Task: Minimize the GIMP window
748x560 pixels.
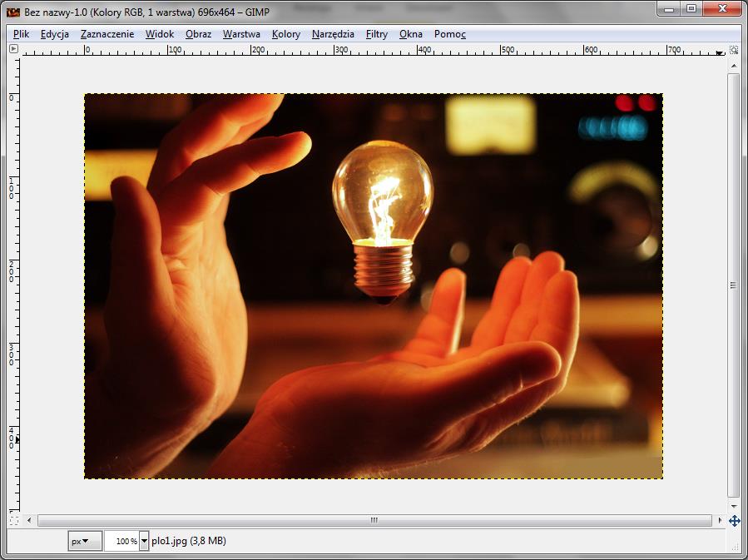Action: click(669, 9)
